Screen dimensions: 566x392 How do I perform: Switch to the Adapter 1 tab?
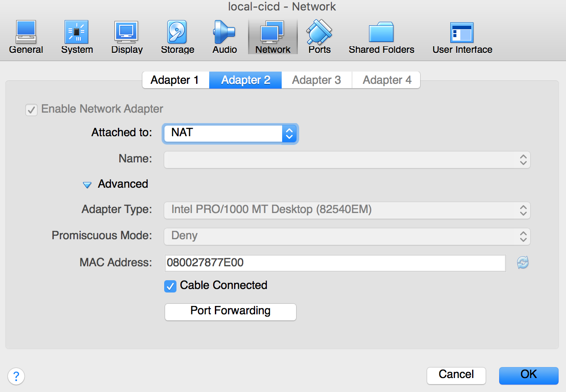[x=175, y=80]
